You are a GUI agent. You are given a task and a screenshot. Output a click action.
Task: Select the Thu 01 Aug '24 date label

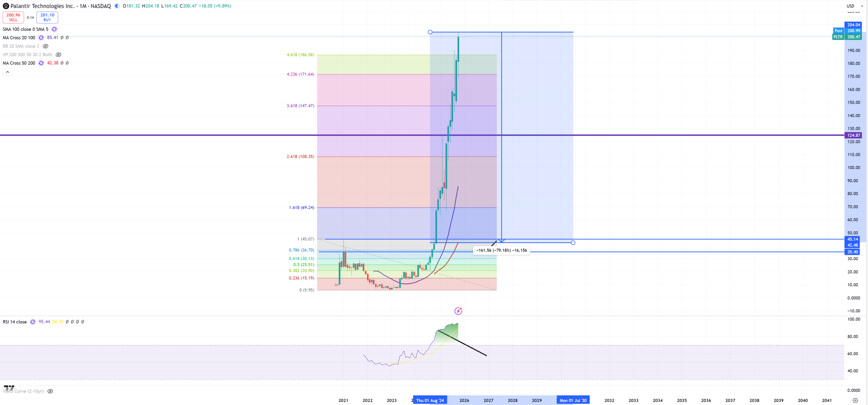click(430, 400)
